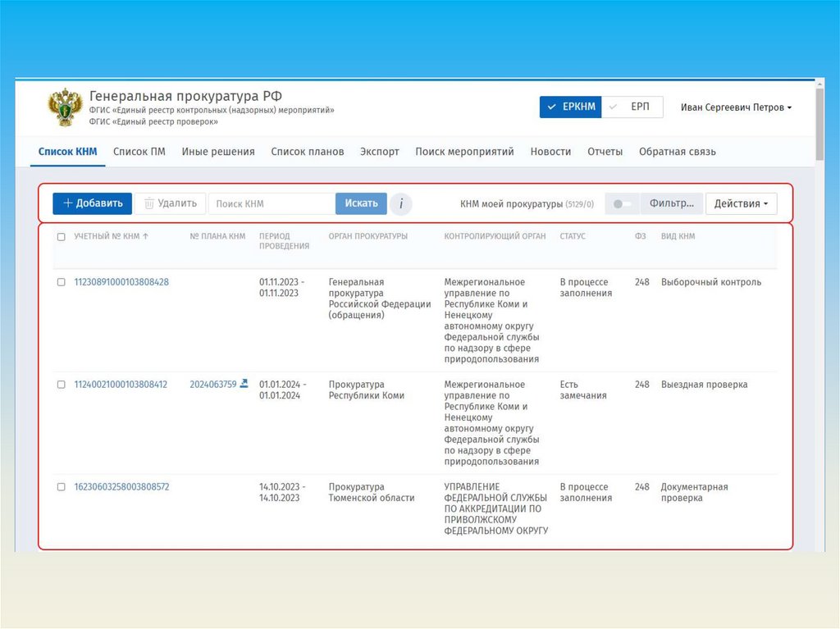Click the Генеральная прокуратура emblem logo
The image size is (840, 629).
point(65,107)
